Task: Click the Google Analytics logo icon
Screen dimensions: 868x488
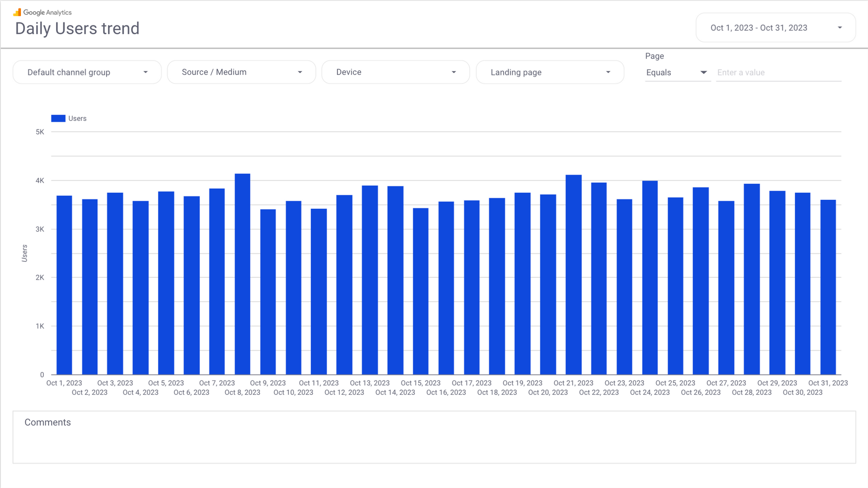Action: [17, 12]
